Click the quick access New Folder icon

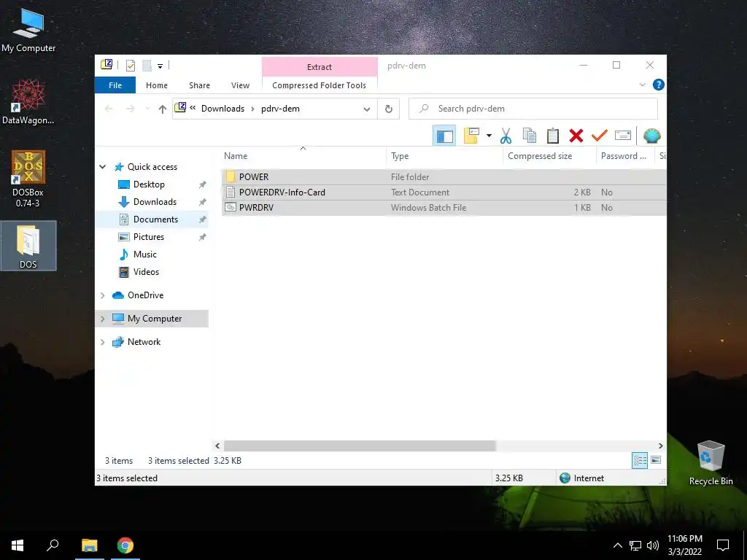click(x=147, y=65)
